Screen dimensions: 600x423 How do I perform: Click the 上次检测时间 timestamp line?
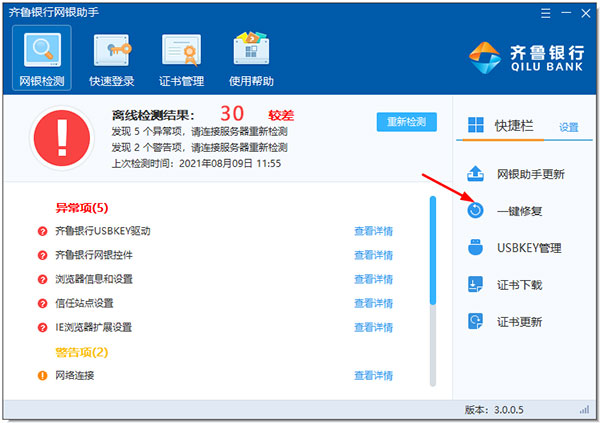point(196,164)
